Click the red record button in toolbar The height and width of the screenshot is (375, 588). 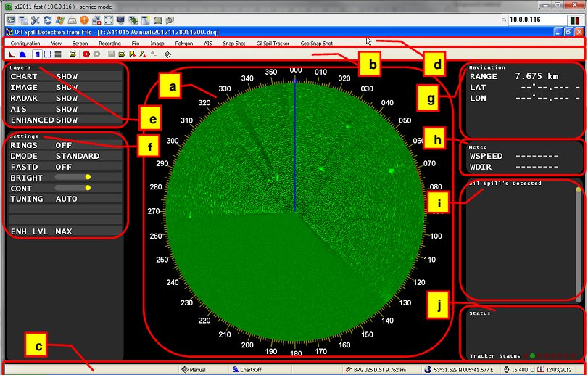(x=86, y=54)
